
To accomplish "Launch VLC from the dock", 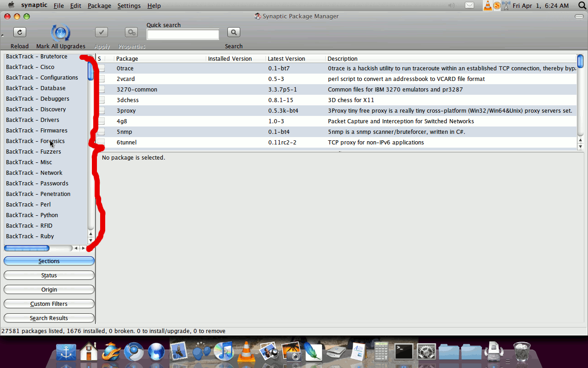I will click(x=246, y=352).
